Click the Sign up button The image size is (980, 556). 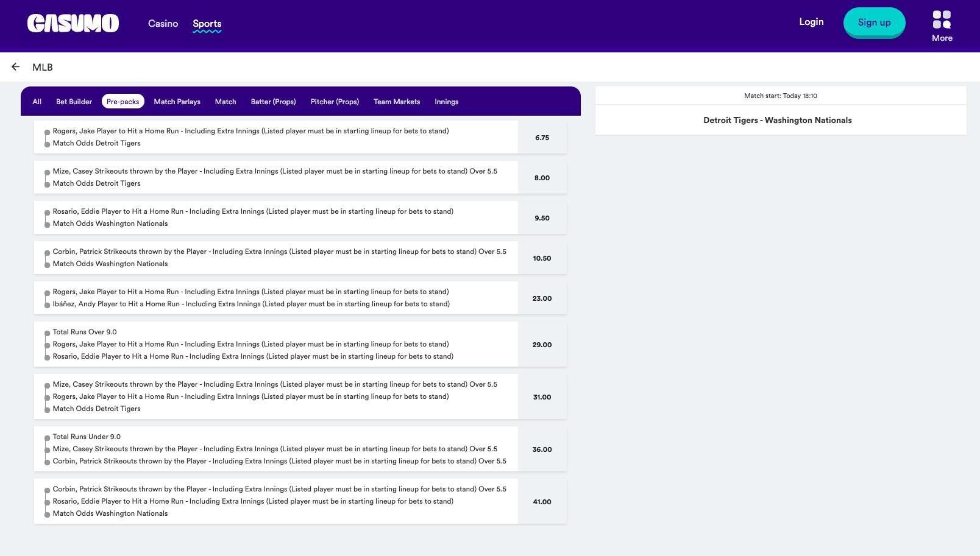pos(874,23)
